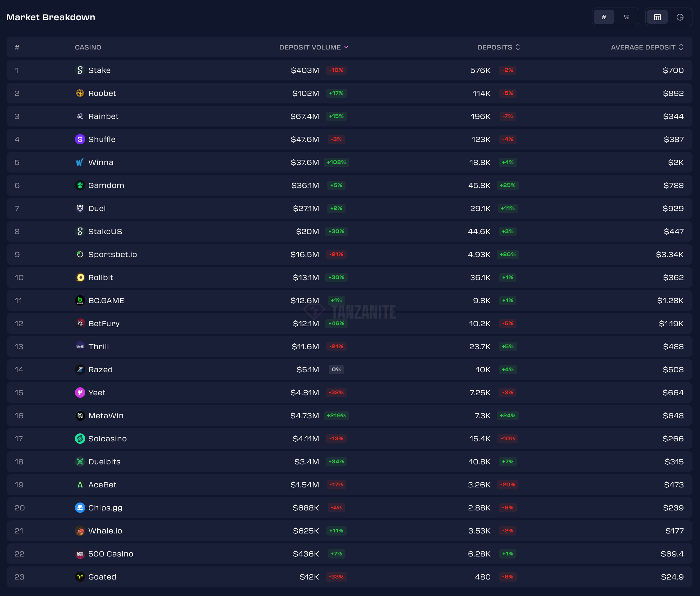Click the Stake casino logo icon
The width and height of the screenshot is (700, 596).
point(80,70)
